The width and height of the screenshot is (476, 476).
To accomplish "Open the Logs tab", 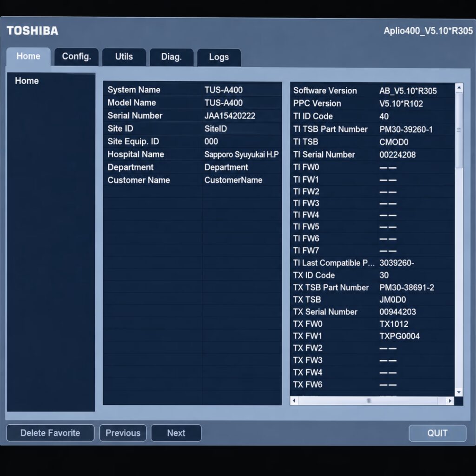I will pos(219,57).
